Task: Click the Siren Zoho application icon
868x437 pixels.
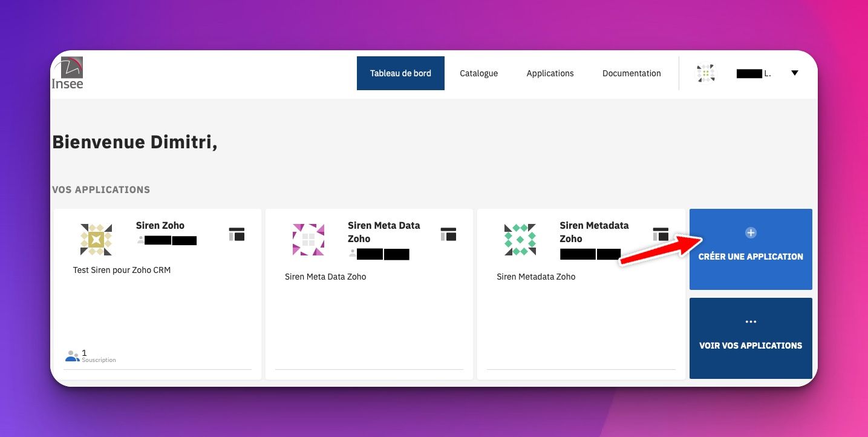Action: 96,239
